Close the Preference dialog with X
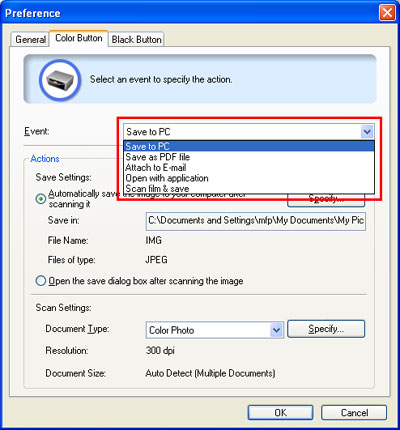Viewport: 400px width, 430px height. (387, 13)
